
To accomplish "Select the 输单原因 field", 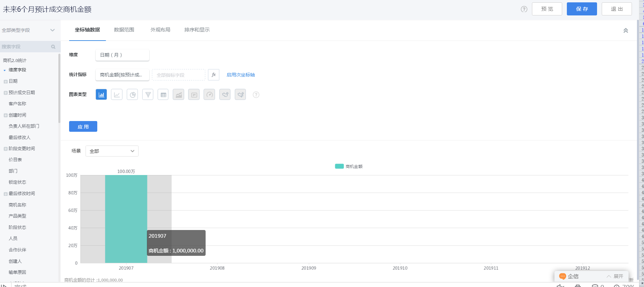I will pyautogui.click(x=17, y=272).
